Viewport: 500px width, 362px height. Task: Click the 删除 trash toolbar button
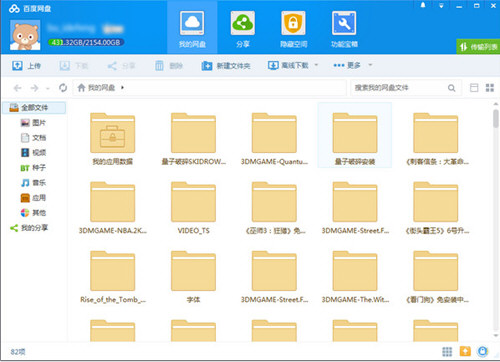(169, 66)
